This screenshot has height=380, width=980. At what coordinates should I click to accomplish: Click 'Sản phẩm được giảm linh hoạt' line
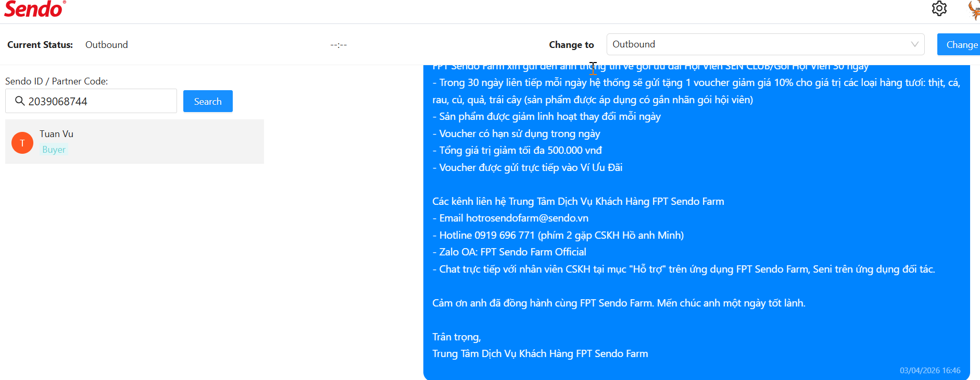(547, 116)
